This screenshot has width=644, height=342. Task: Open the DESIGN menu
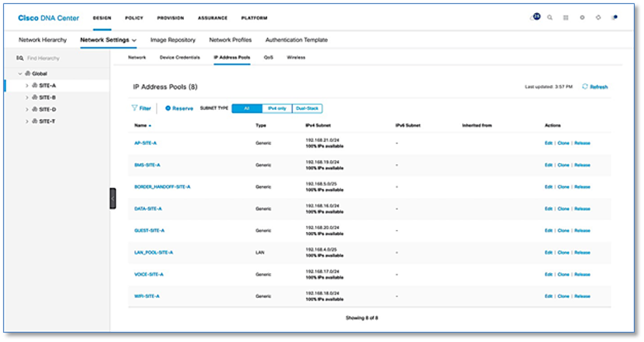(x=102, y=18)
